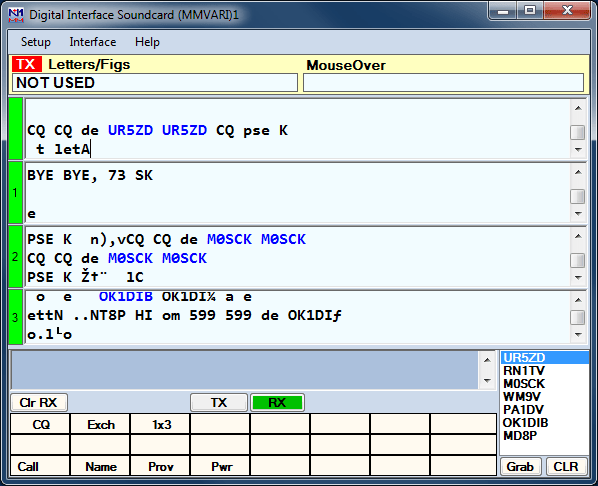
Task: Click scroll down arrow of channel 2 pane
Action: pos(578,278)
